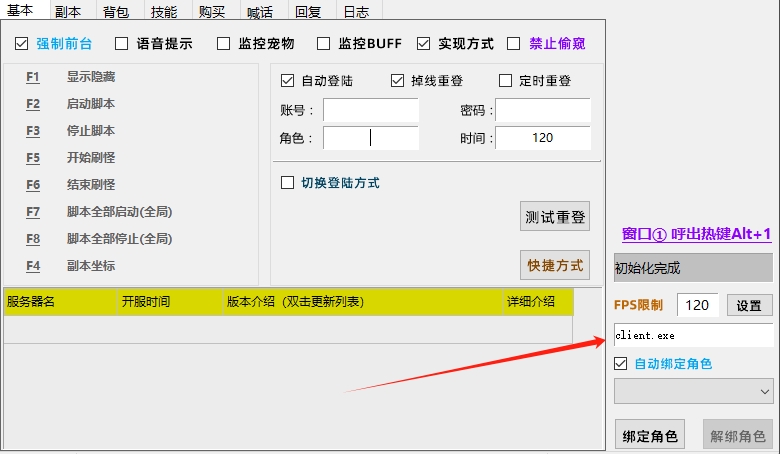Enable the 语音提示 checkbox
The height and width of the screenshot is (454, 780).
[x=122, y=44]
